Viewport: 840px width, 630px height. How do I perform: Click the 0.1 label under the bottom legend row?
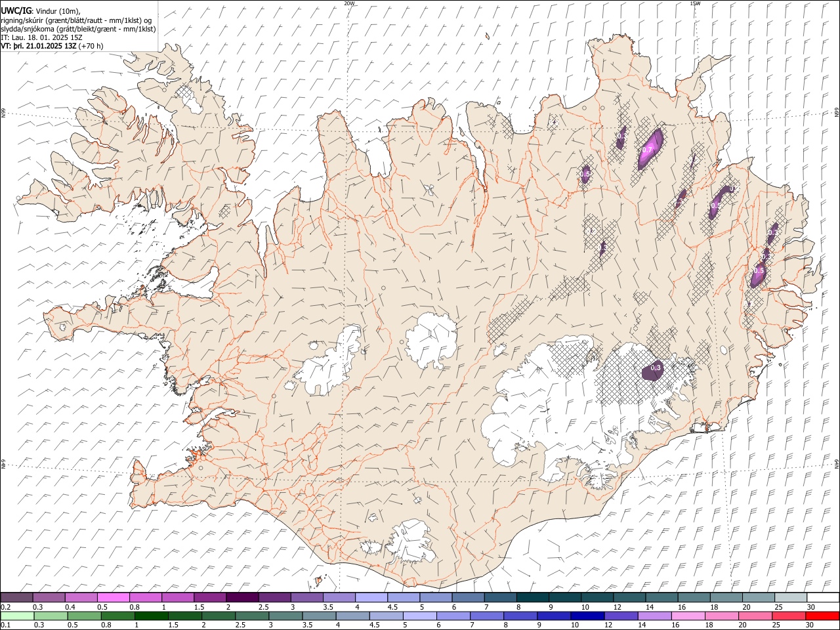[x=5, y=625]
